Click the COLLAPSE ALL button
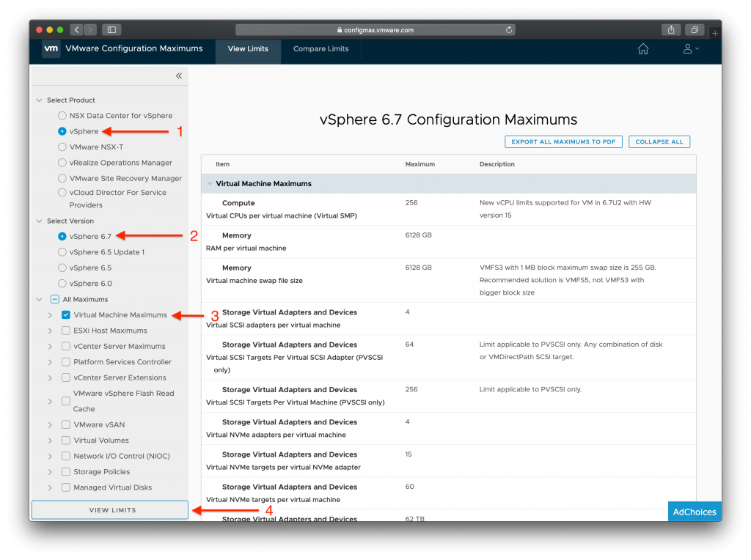 [659, 141]
